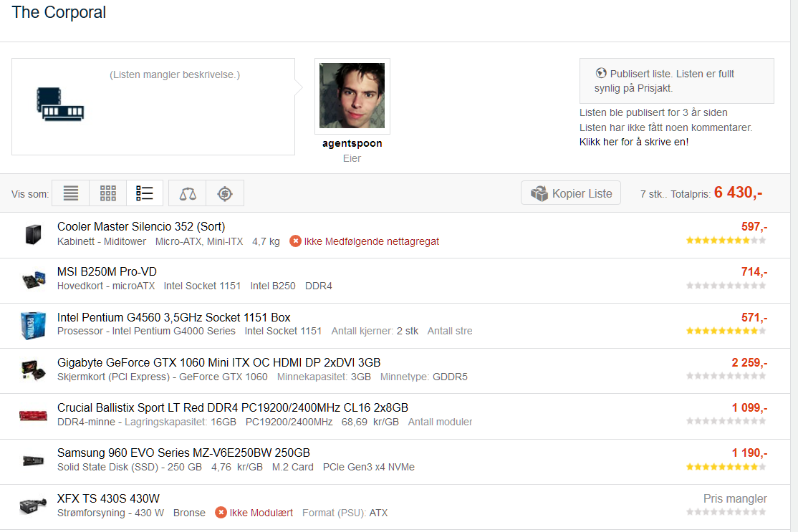Screen dimensions: 798x532
Task: Click the RAM memory list icon
Action: (60, 105)
